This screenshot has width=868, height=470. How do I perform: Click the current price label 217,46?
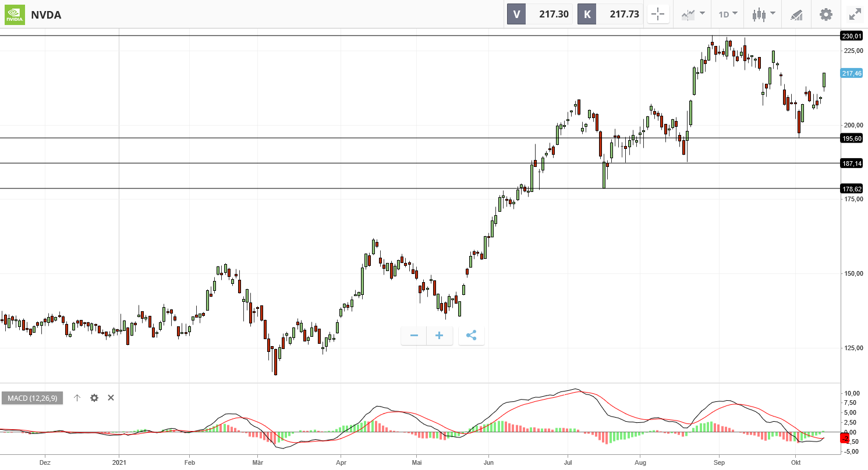pos(852,73)
